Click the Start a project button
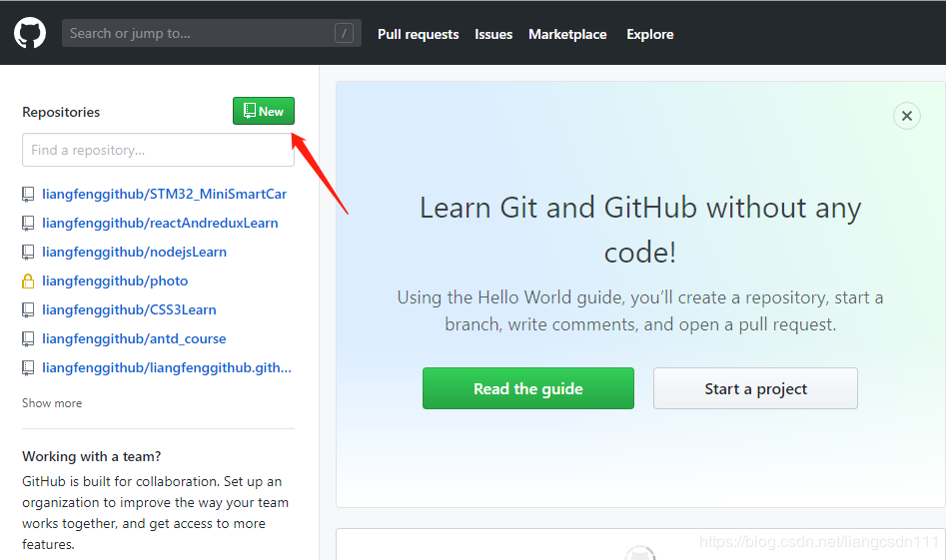946x560 pixels. pyautogui.click(x=755, y=388)
